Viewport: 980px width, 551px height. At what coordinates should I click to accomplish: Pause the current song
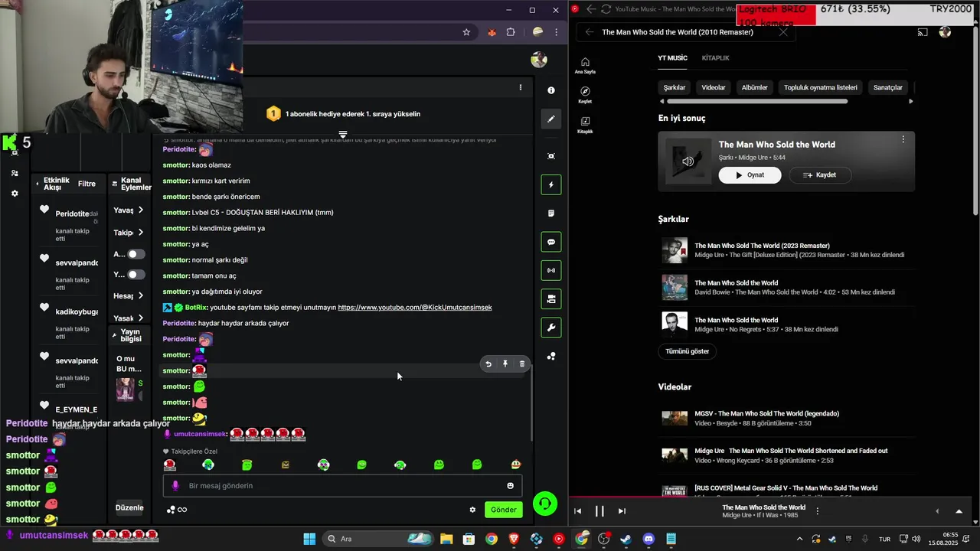(599, 511)
